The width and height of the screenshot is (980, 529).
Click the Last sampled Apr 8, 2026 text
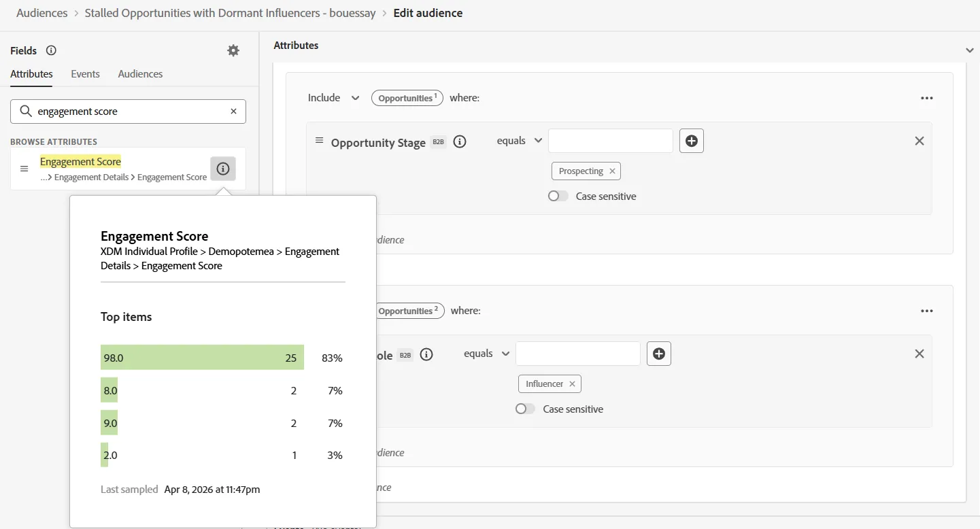tap(180, 490)
